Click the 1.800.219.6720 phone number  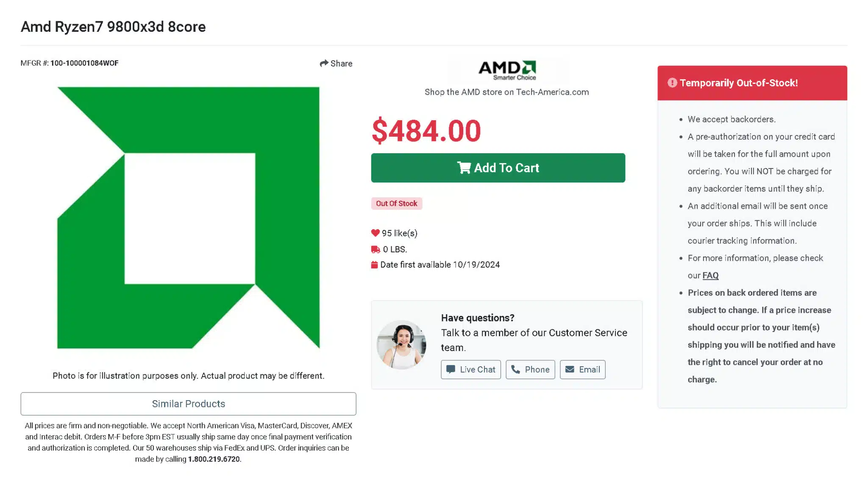pyautogui.click(x=214, y=459)
